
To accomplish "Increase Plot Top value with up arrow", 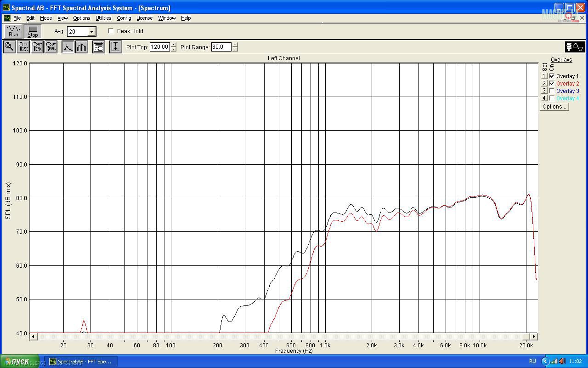I will (173, 45).
